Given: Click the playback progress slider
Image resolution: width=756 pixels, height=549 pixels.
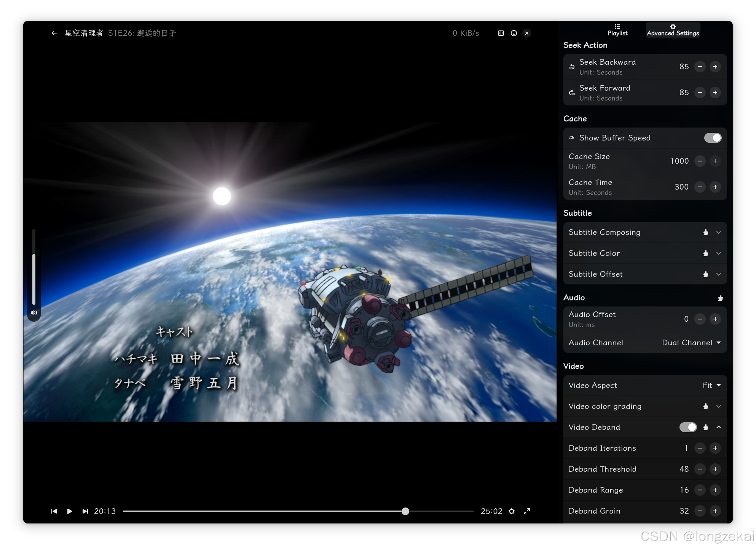Looking at the screenshot, I should coord(298,511).
